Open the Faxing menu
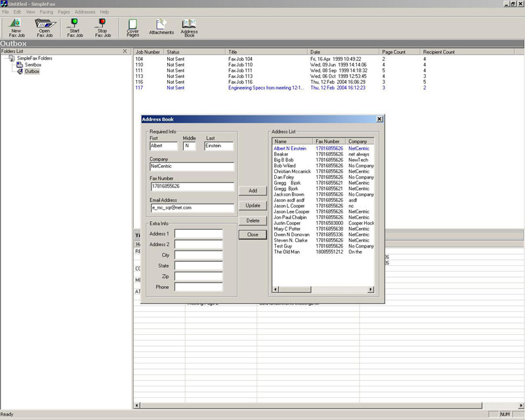Screen dimensions: 525x420 click(47, 12)
